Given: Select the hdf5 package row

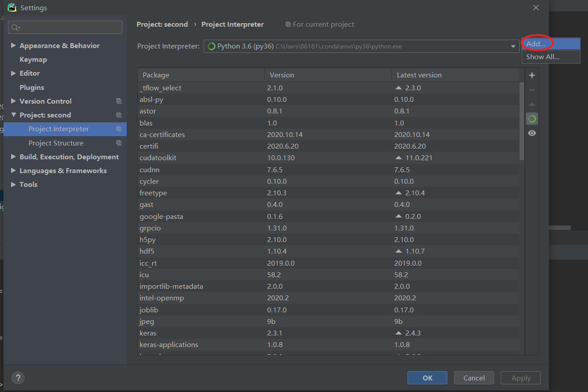Looking at the screenshot, I should pyautogui.click(x=329, y=251).
